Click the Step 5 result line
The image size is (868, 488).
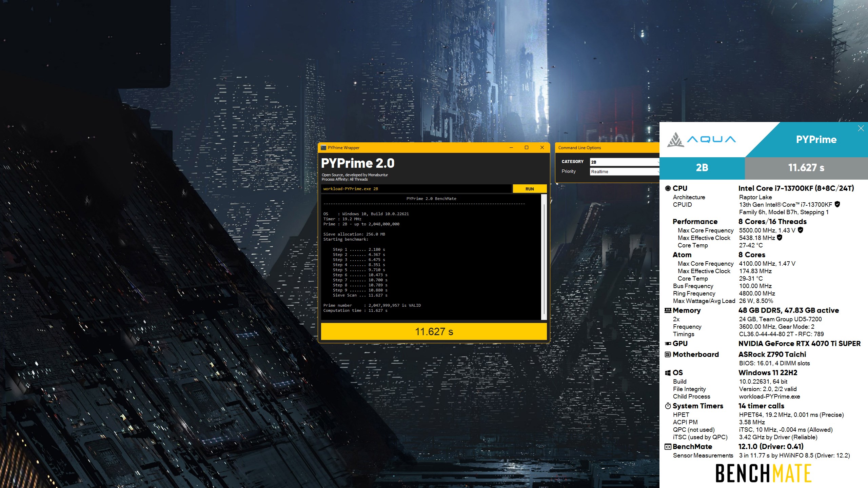[359, 270]
